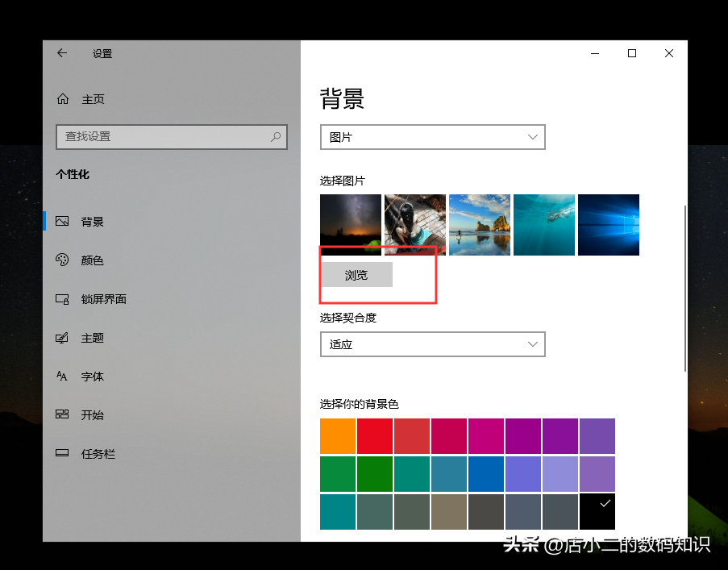
Task: Click the 颜色 palette icon
Action: click(62, 260)
